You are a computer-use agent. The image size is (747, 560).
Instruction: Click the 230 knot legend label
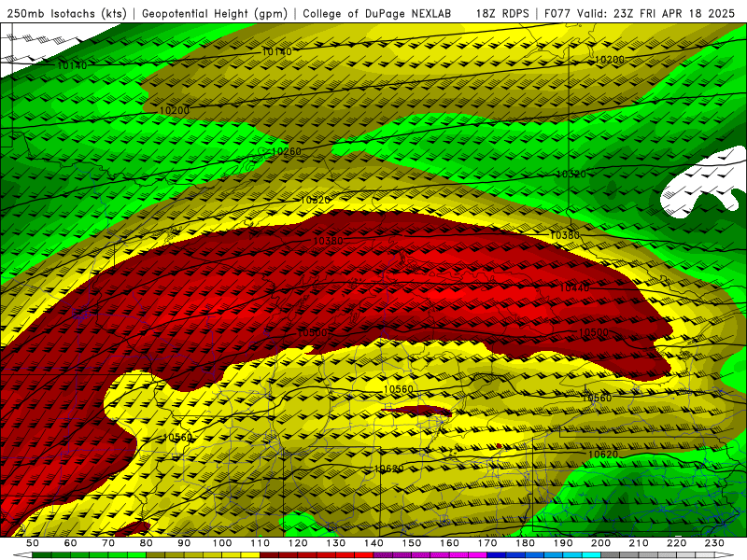point(714,543)
